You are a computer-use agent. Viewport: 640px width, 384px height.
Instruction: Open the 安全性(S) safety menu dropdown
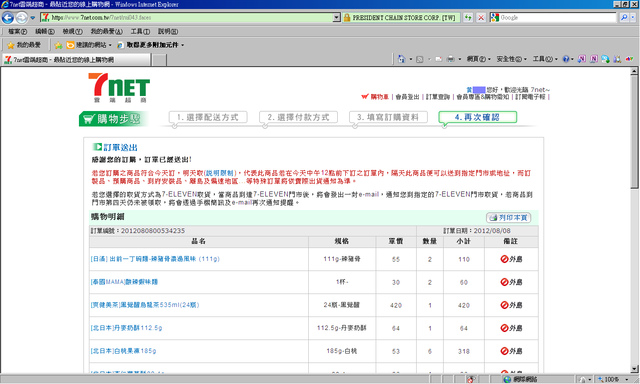(511, 59)
